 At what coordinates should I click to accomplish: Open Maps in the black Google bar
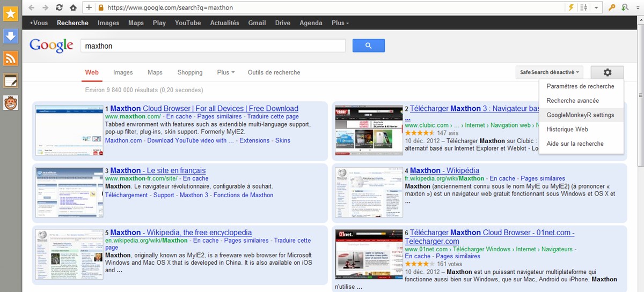click(136, 23)
